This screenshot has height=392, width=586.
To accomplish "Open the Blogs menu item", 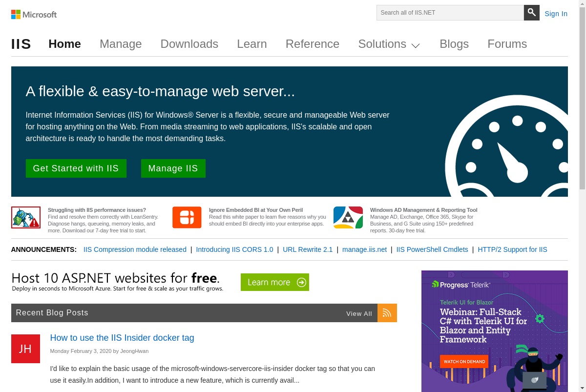I will 454,44.
